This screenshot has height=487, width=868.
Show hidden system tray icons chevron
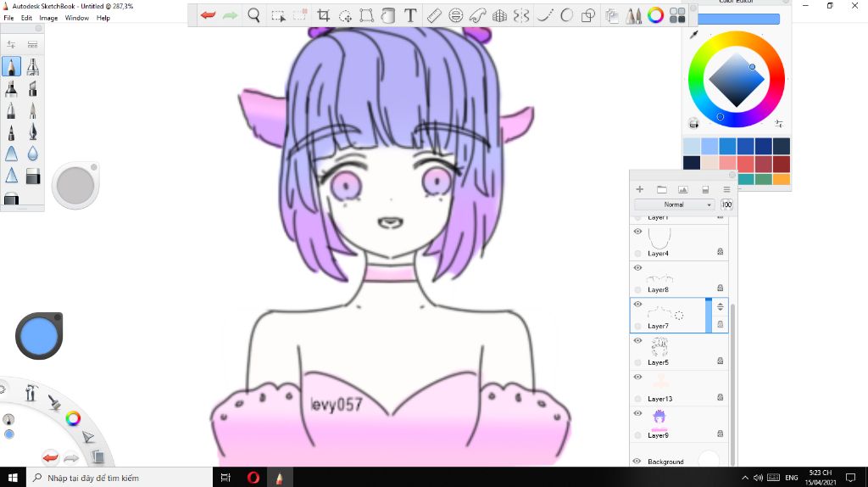pyautogui.click(x=744, y=478)
